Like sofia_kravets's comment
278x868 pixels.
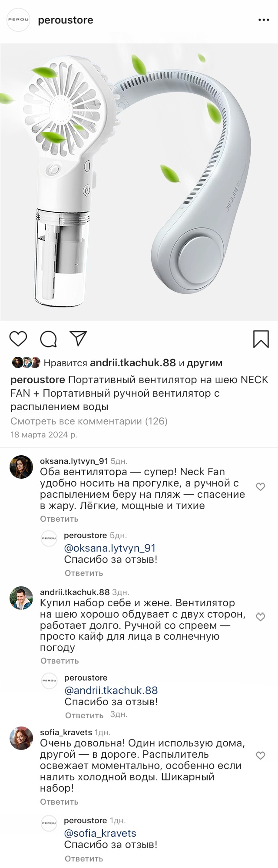[260, 756]
